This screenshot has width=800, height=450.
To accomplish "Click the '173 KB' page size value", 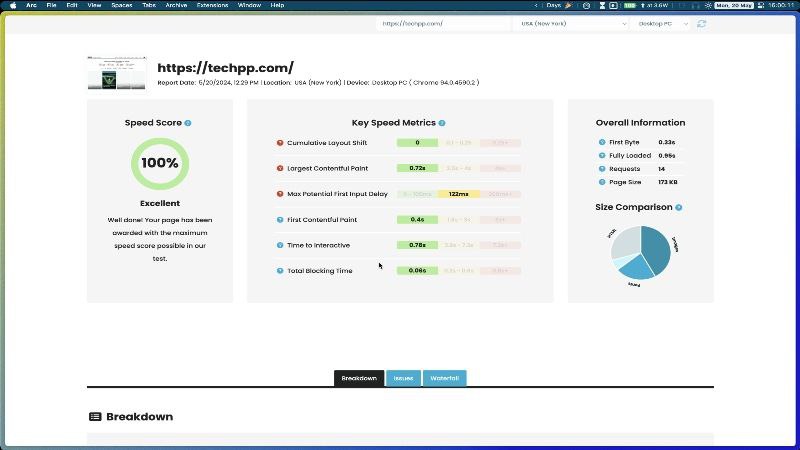I will 668,182.
